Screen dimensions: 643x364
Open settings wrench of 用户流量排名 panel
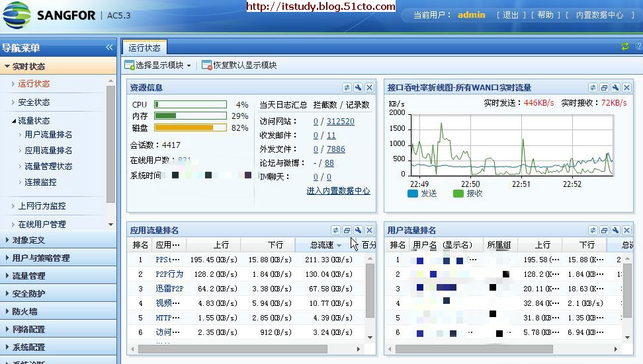point(615,231)
